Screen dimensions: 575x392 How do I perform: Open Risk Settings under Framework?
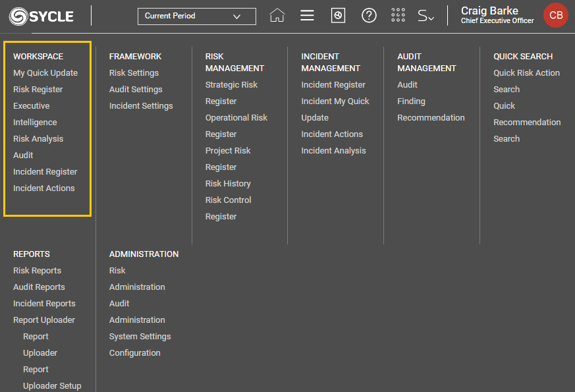[134, 73]
